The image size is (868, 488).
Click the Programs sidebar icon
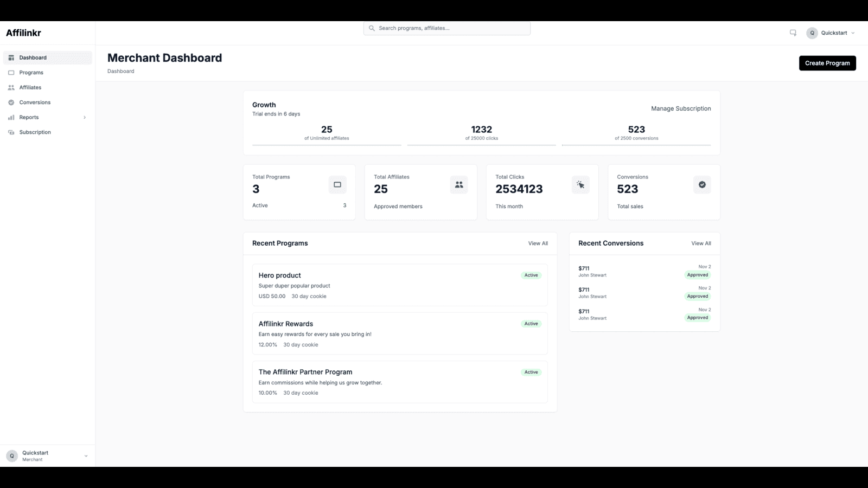pyautogui.click(x=11, y=72)
